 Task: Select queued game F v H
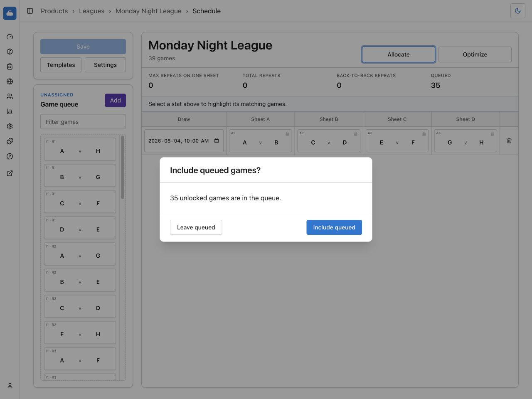tap(80, 332)
